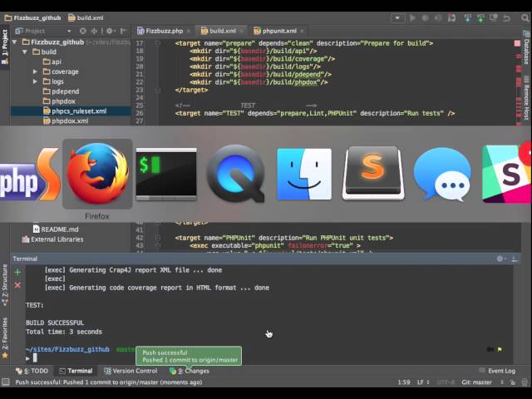Viewport: 532px width, 399px height.
Task: Select QuickTime Player in app switcher
Action: [x=235, y=174]
